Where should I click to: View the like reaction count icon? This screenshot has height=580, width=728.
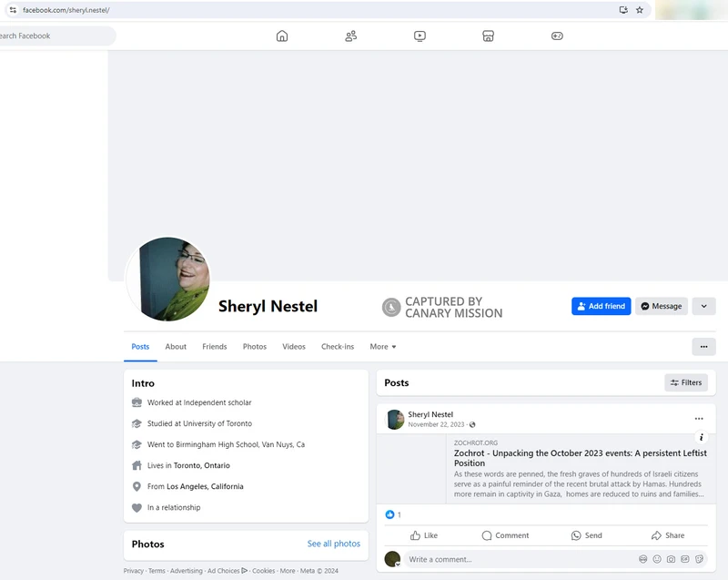click(389, 514)
